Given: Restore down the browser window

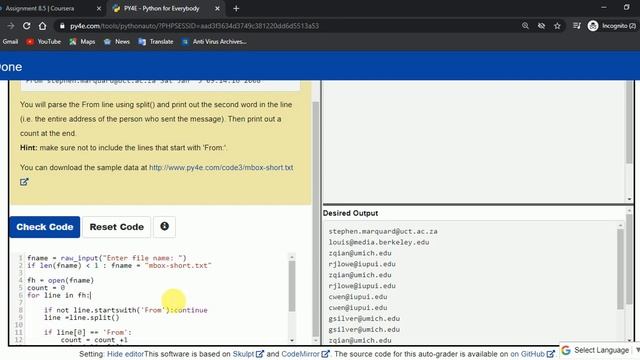Looking at the screenshot, I should (627, 7).
